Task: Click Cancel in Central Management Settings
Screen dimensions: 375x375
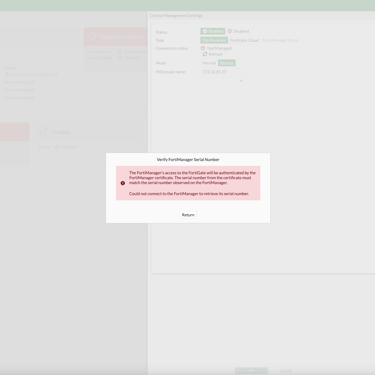Action: point(286,371)
